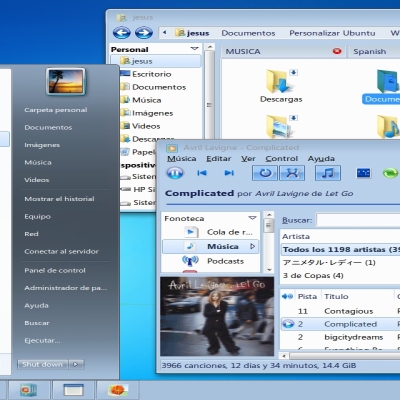Sort by the Pista column header
The height and width of the screenshot is (400, 400).
307,296
